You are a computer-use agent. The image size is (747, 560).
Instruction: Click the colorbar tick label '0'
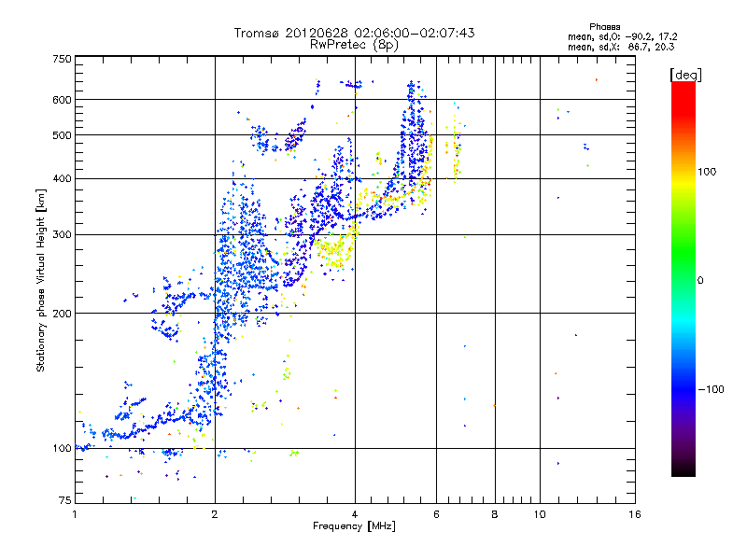click(700, 280)
